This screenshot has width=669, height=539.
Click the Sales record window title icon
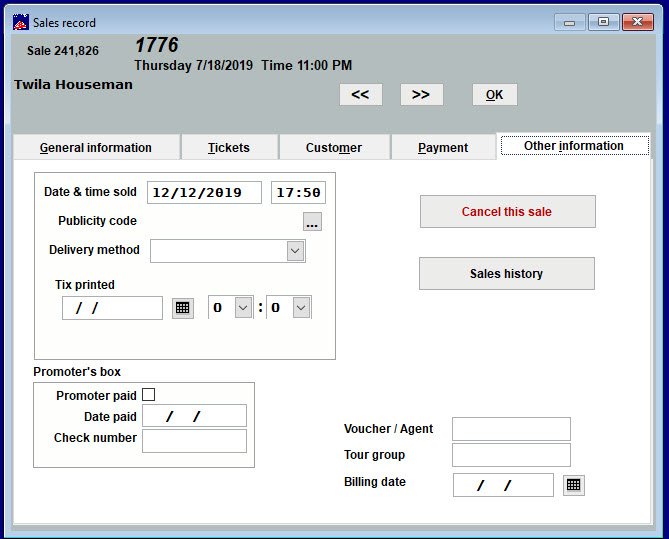click(20, 21)
